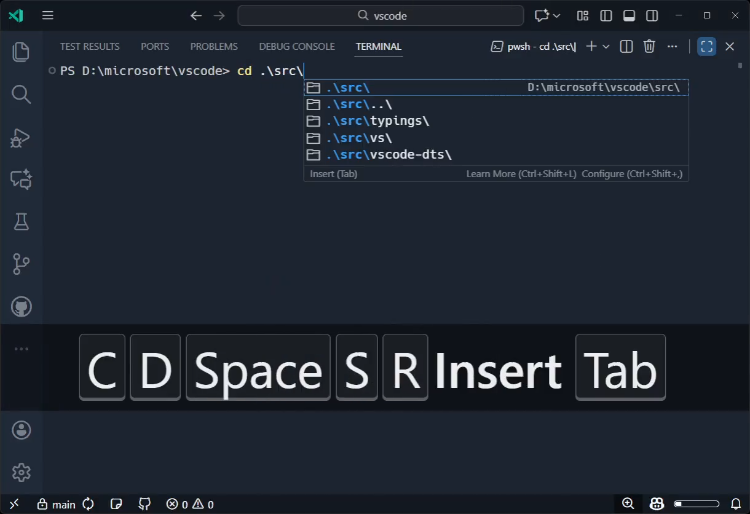Switch to the PROBLEMS tab
This screenshot has height=514, width=750.
(x=214, y=46)
